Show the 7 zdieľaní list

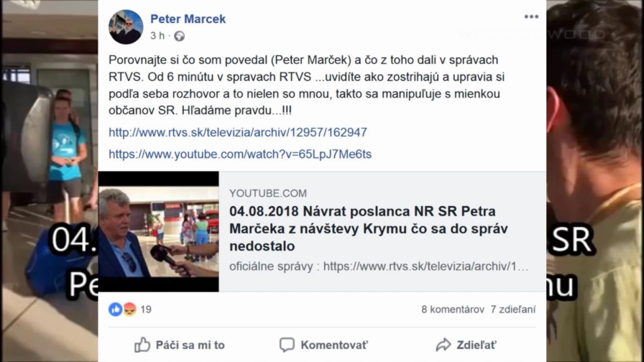[513, 310]
